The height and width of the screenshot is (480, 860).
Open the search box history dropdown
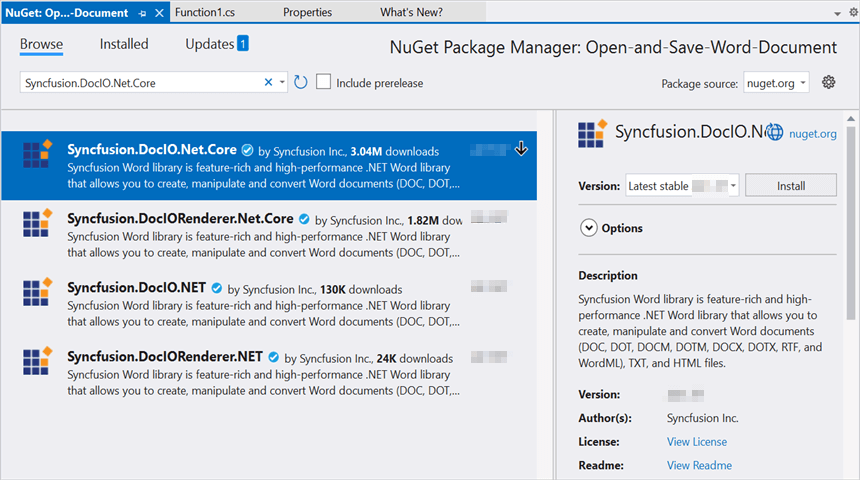tap(282, 82)
